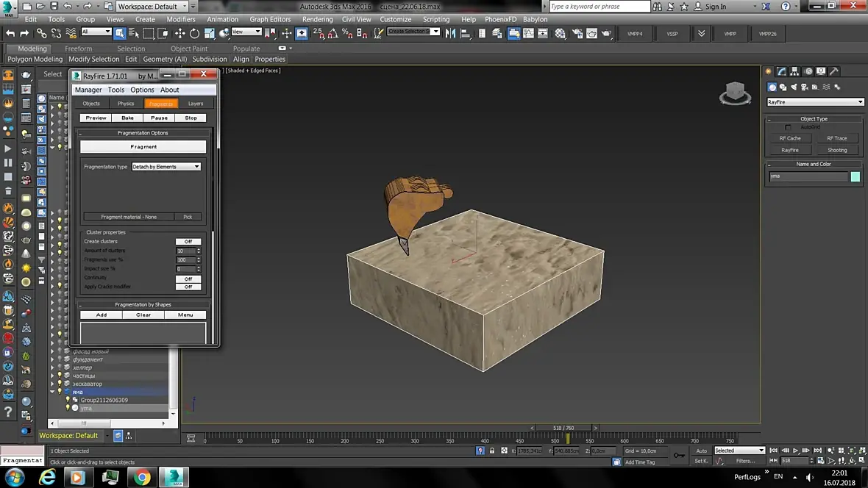Screen dimensions: 868x488
Task: Toggle the AutoGrid checkbox
Action: point(788,127)
